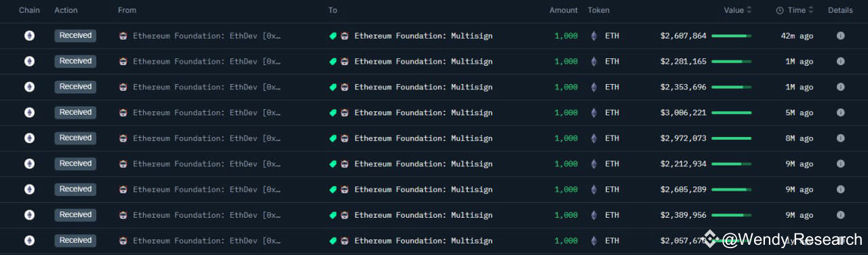The image size is (868, 255).
Task: Open details info icon for $2,212,934 row
Action: [840, 163]
